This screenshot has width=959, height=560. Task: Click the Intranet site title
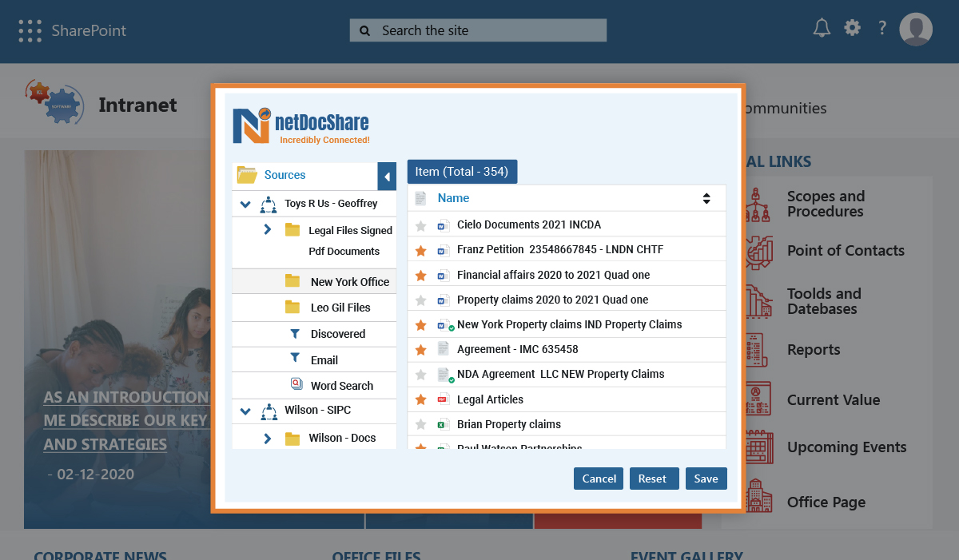[137, 105]
